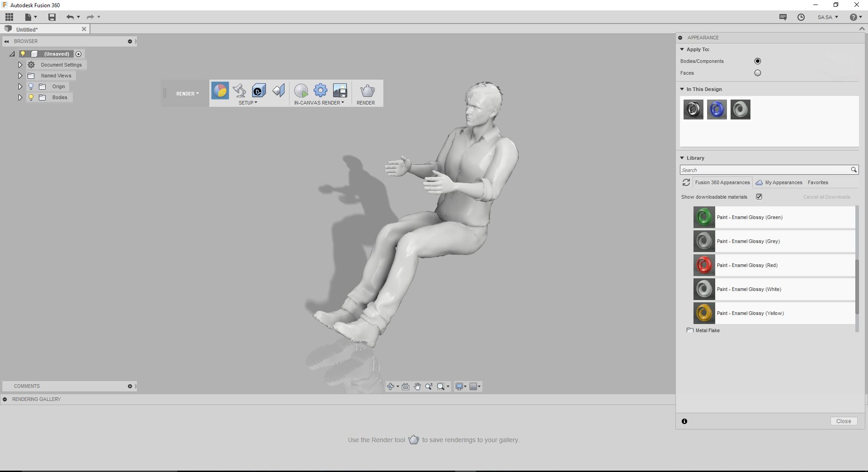Expand the Comments panel plus button
868x472 pixels.
(130, 386)
